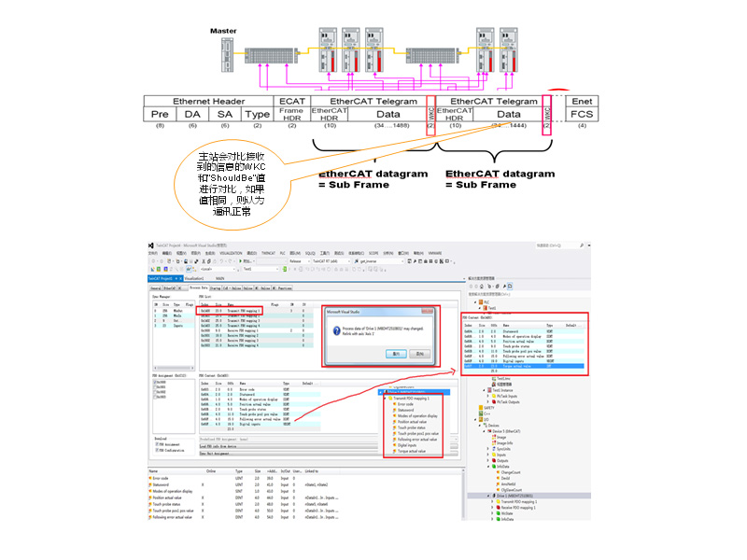747x560 pixels.
Task: Click the Sync Manager list horizontal scrollbar
Action: (174, 368)
